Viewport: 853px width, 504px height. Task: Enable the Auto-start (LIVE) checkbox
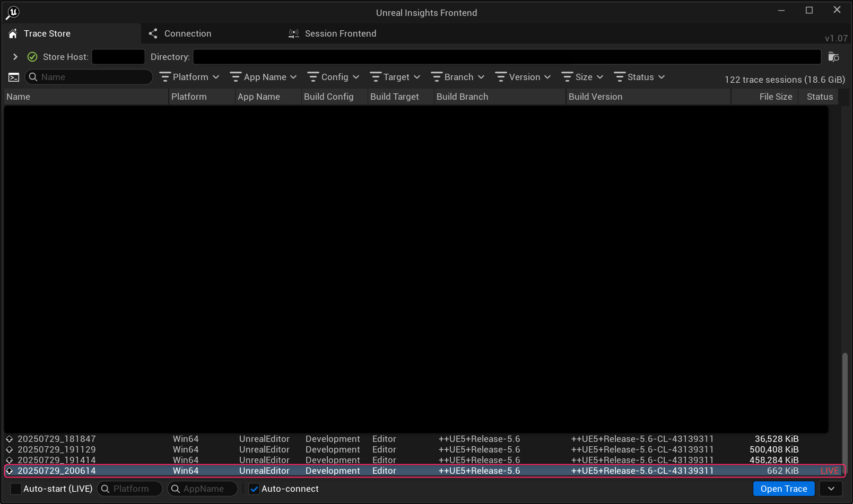click(x=16, y=489)
